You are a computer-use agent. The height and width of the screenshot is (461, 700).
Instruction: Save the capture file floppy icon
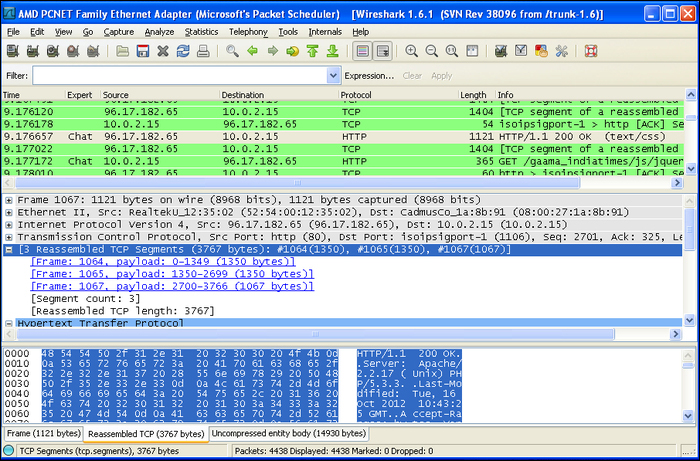(x=142, y=51)
